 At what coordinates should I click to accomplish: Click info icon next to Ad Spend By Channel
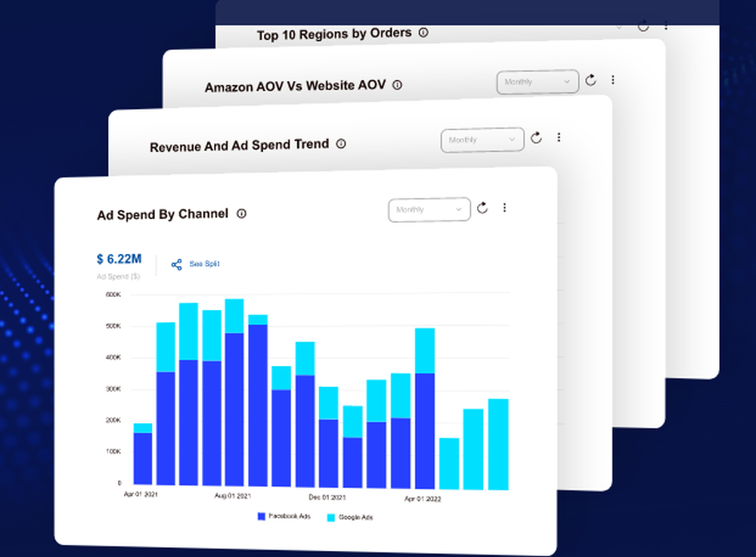pos(242,213)
